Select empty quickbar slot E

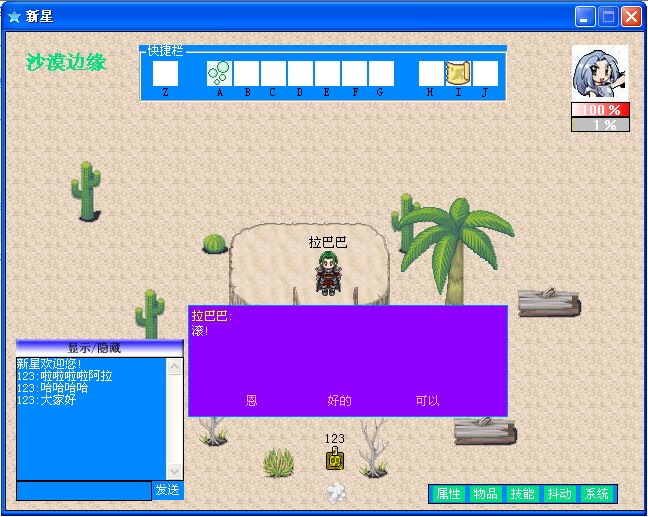(x=327, y=73)
